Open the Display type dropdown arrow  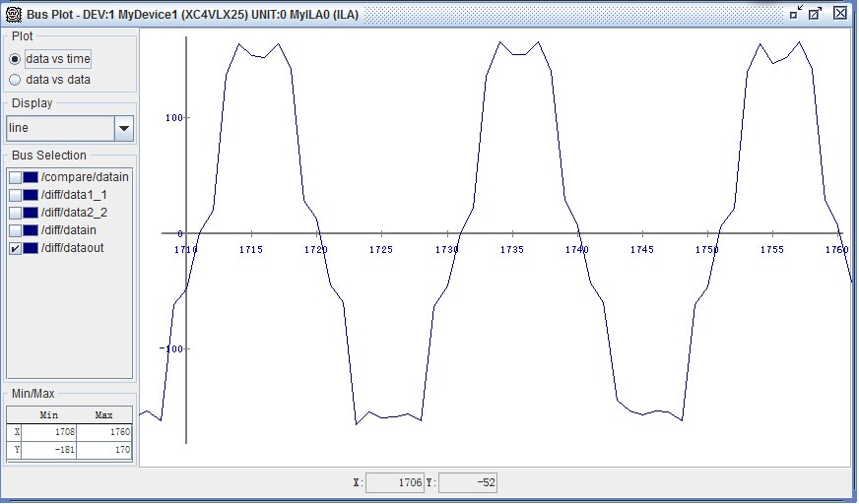(124, 128)
